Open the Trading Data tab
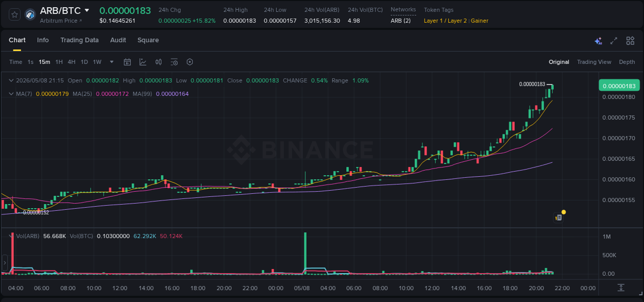Viewport: 644px width, 302px height. (79, 40)
